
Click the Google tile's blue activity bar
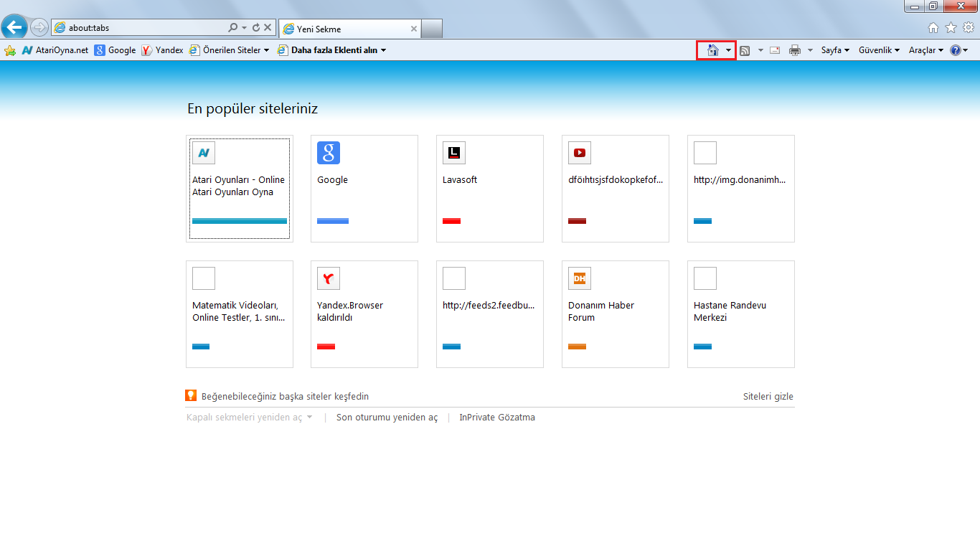(333, 221)
